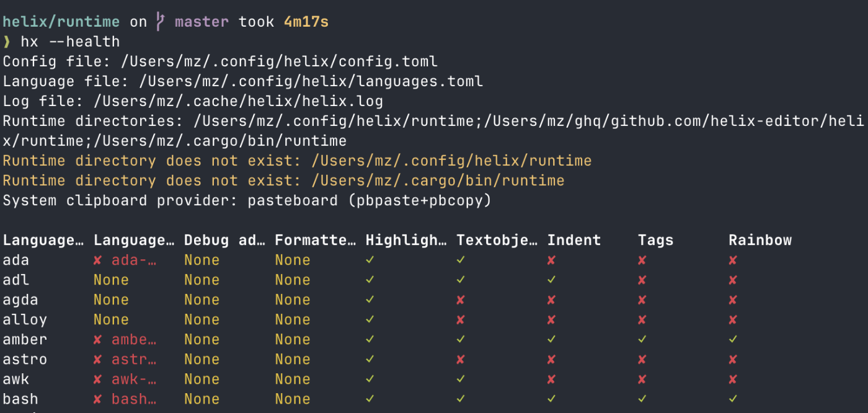Click the Highlight checkmark in the alloy row
This screenshot has width=868, height=413.
pos(370,320)
